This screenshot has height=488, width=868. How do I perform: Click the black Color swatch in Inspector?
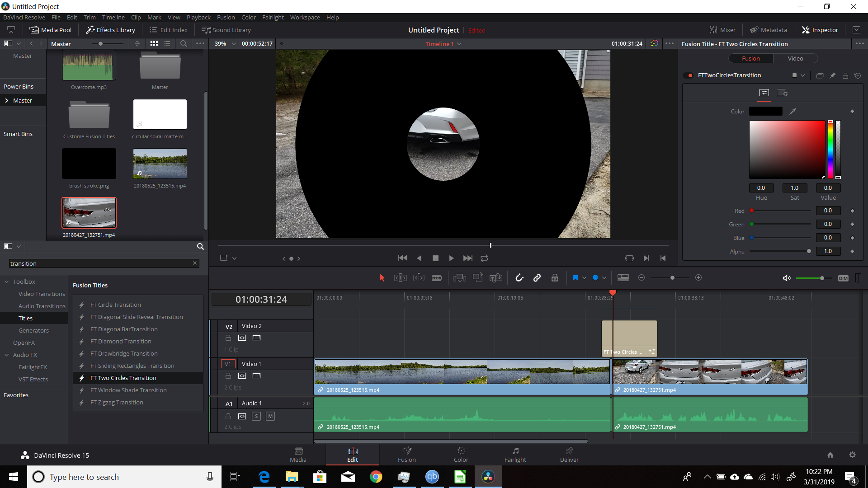[766, 111]
